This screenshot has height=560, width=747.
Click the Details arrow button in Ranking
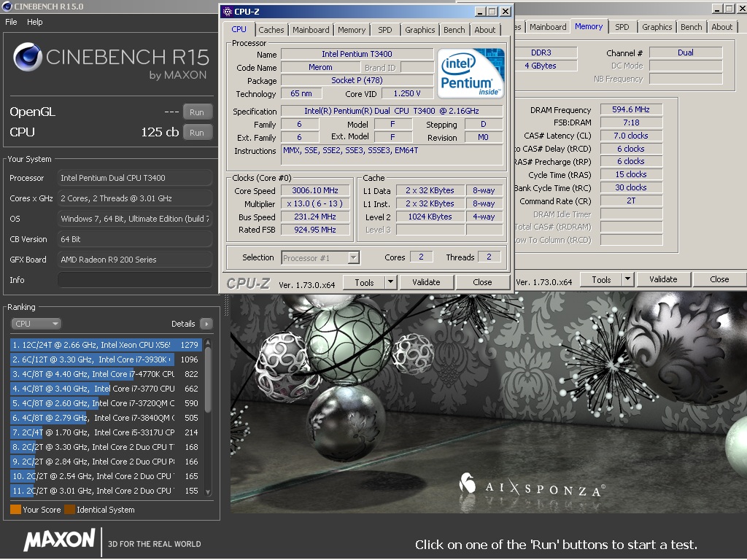coord(206,324)
